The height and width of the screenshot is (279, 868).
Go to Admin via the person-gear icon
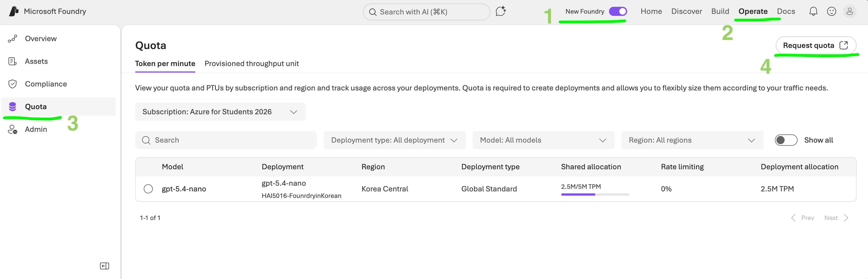[12, 130]
